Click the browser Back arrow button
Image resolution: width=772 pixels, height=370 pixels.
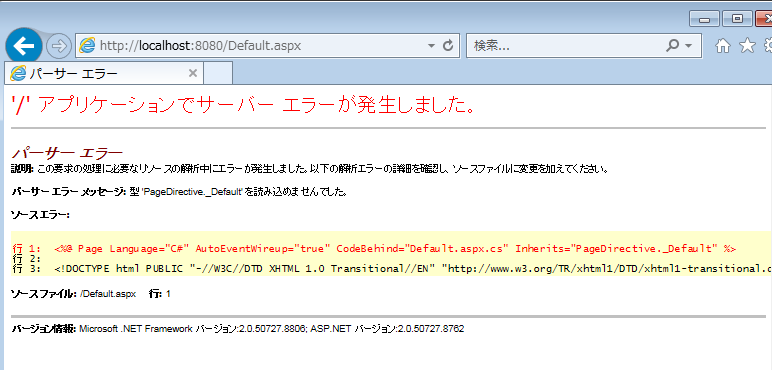pos(23,46)
